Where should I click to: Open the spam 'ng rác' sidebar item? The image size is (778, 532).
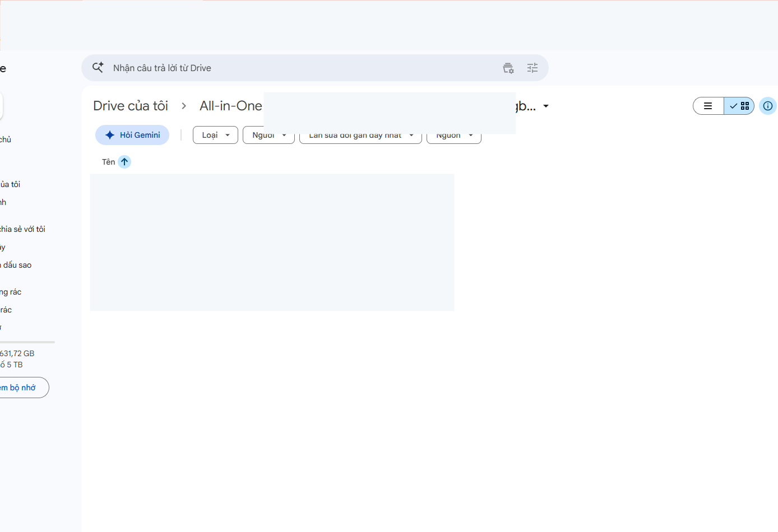tap(11, 292)
